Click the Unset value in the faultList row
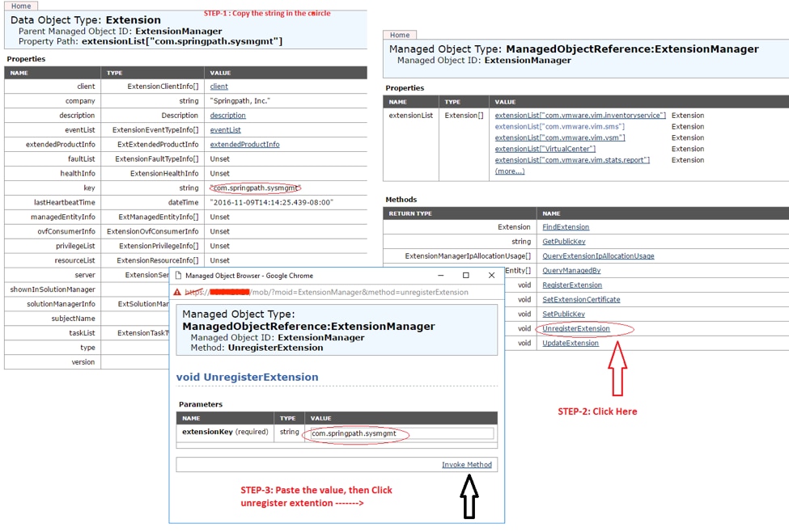This screenshot has height=532, width=789. tap(220, 159)
